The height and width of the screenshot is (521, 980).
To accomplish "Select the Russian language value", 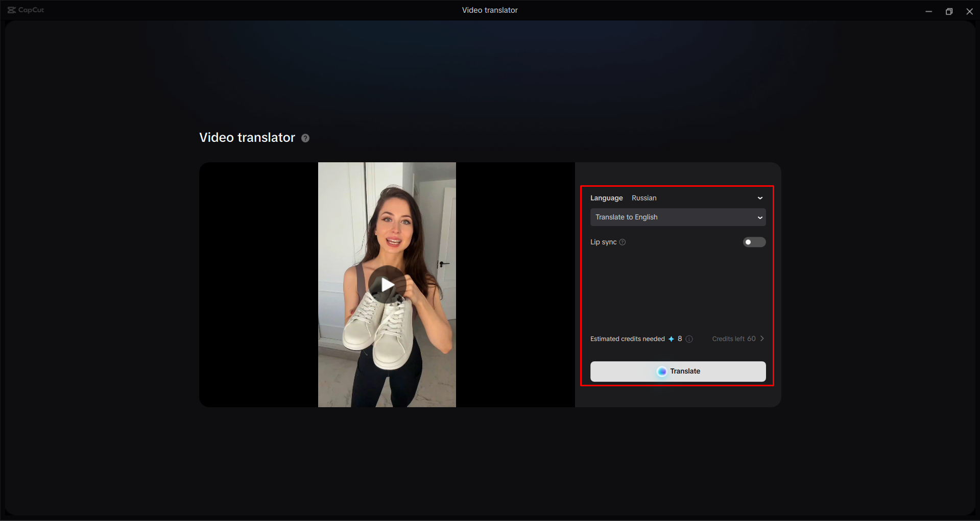I will pos(644,198).
